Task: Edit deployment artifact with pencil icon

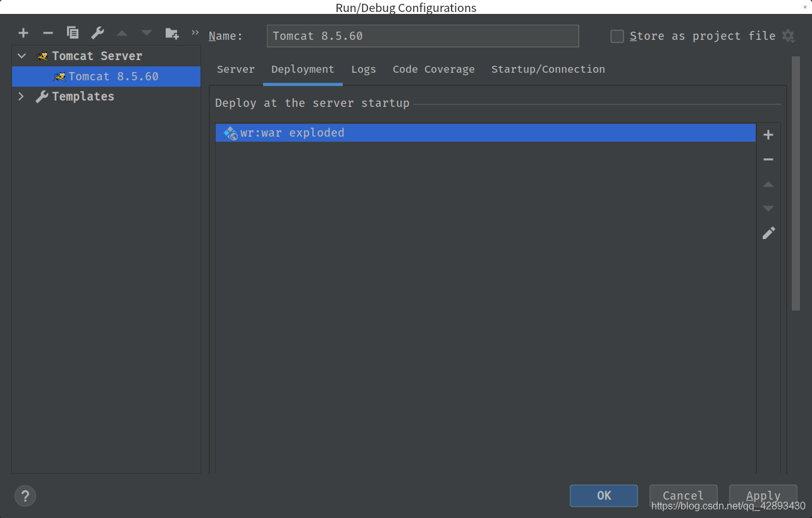Action: [768, 233]
